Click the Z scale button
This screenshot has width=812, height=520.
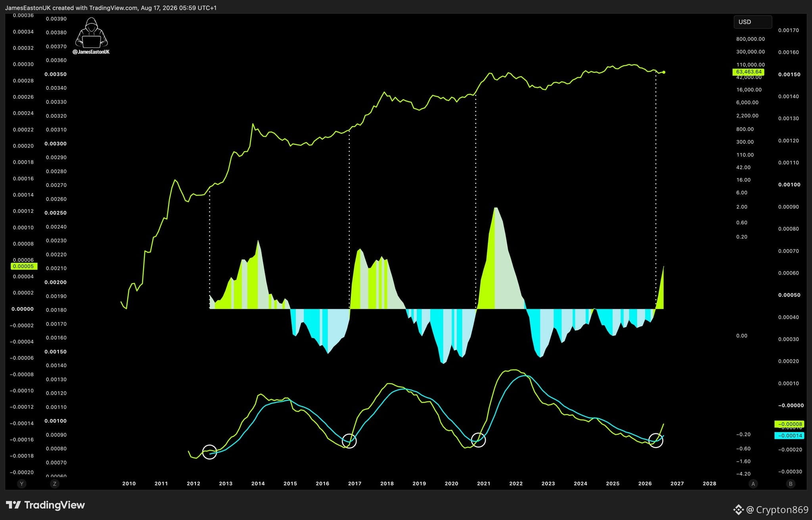coord(55,484)
